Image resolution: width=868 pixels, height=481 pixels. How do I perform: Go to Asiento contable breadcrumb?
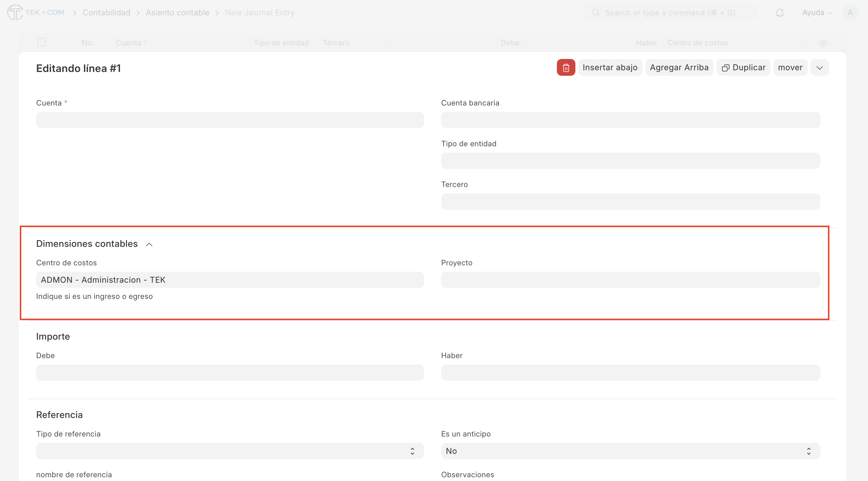[177, 13]
